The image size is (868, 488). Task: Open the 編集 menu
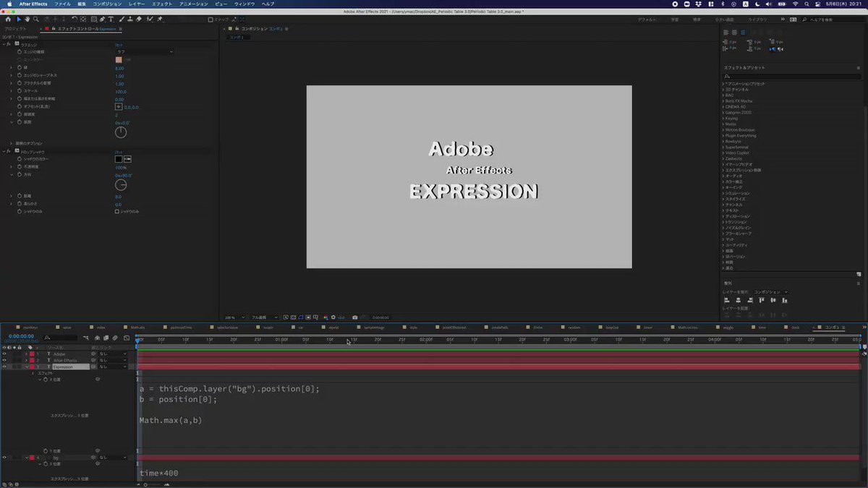point(82,4)
